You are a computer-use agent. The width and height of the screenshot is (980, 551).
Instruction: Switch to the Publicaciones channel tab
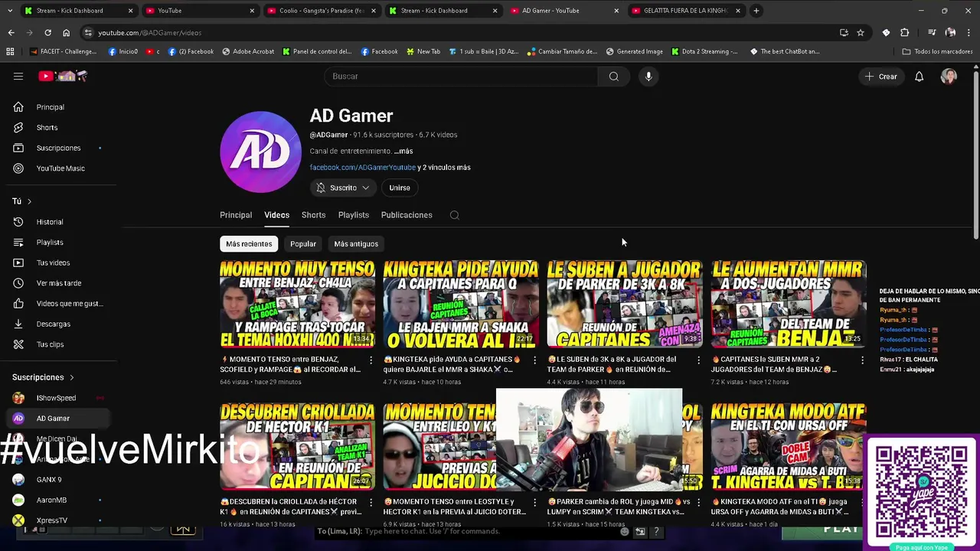(407, 215)
